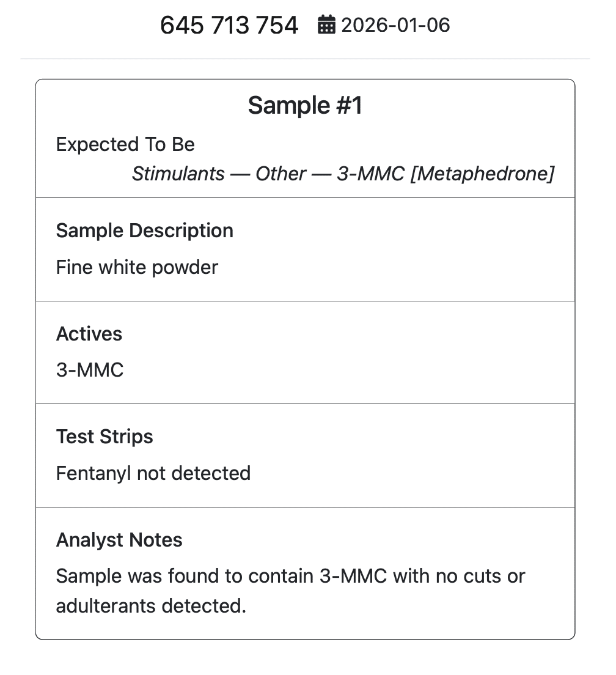Click the "Analyst Notes" section heading
Viewport: 616px width, 675px height.
tap(119, 540)
